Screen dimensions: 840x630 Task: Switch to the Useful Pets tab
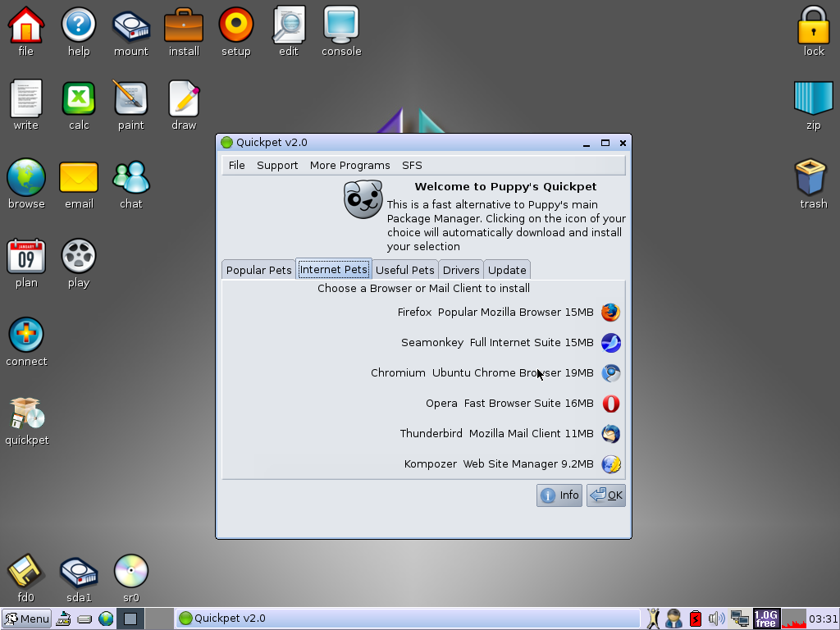point(404,270)
